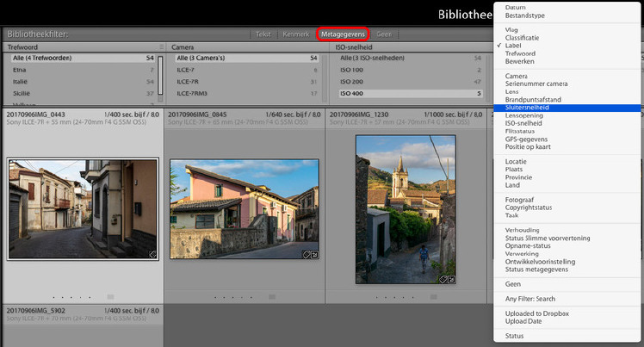The width and height of the screenshot is (644, 347).
Task: Choose Copyrightstatus menu entry
Action: tap(529, 208)
